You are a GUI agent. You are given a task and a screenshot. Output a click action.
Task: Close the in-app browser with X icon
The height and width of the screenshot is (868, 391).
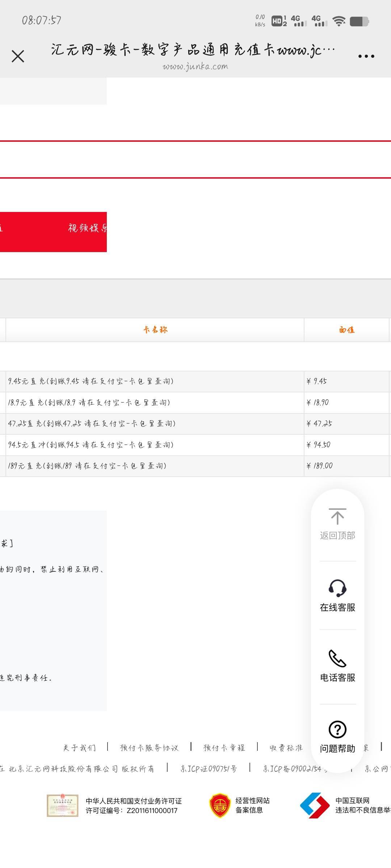coord(18,56)
